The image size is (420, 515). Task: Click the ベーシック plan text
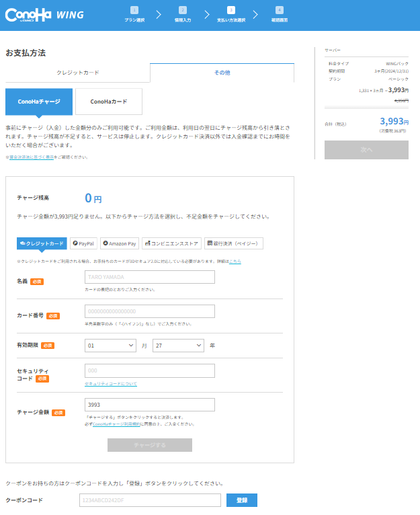398,79
